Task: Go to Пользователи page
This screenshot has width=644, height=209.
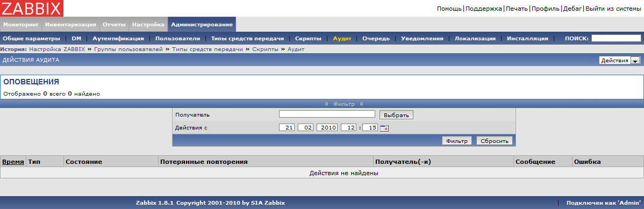Action: [x=177, y=38]
